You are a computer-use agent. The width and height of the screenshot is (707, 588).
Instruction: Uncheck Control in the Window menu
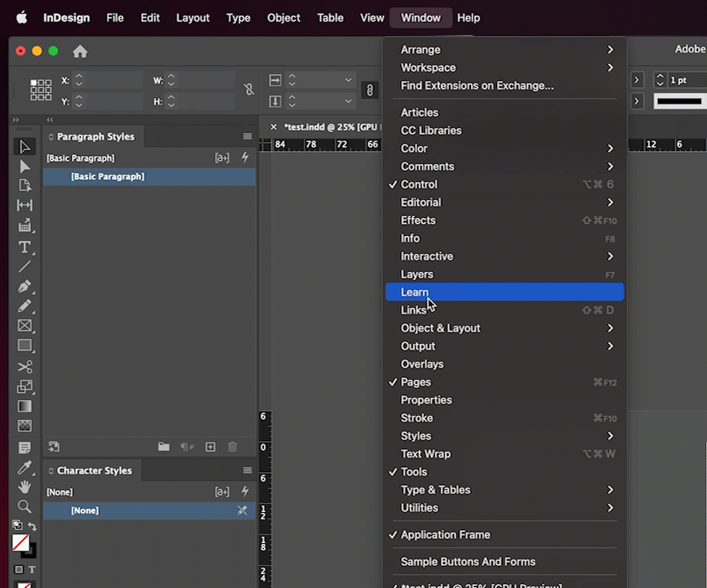coord(419,184)
